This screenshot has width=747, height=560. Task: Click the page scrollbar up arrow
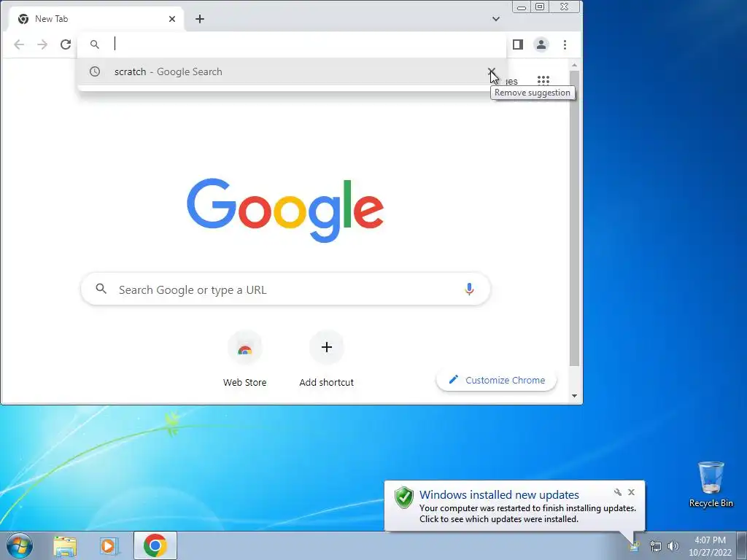575,65
